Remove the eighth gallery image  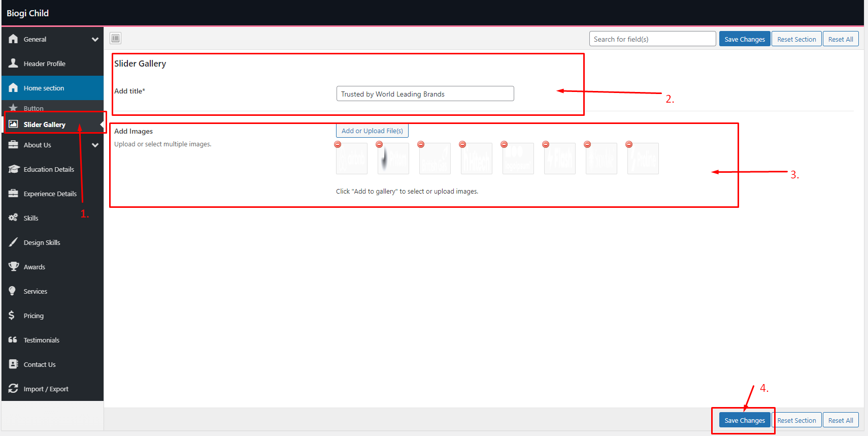(629, 144)
